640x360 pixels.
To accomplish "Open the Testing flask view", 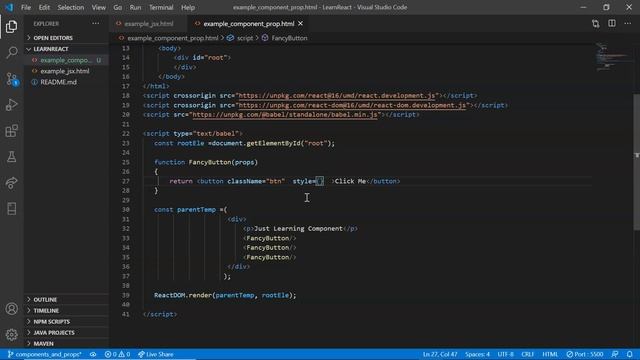I will (x=11, y=157).
